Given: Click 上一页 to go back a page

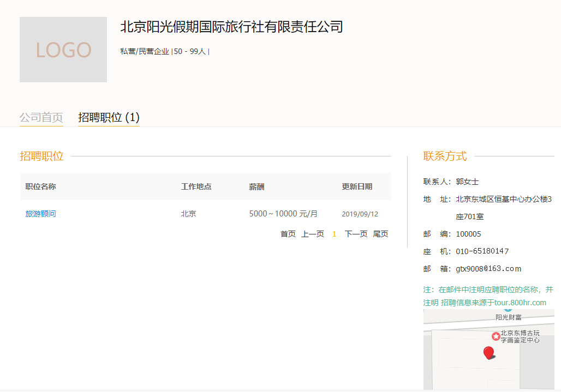Looking at the screenshot, I should 313,234.
